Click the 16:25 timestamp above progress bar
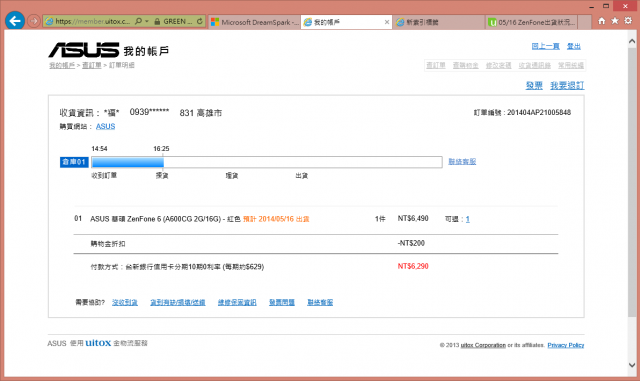The image size is (640, 381). tap(161, 149)
